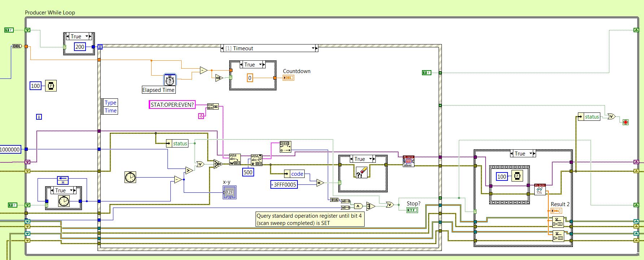Select the Type event data node
This screenshot has width=644, height=260.
[x=110, y=102]
